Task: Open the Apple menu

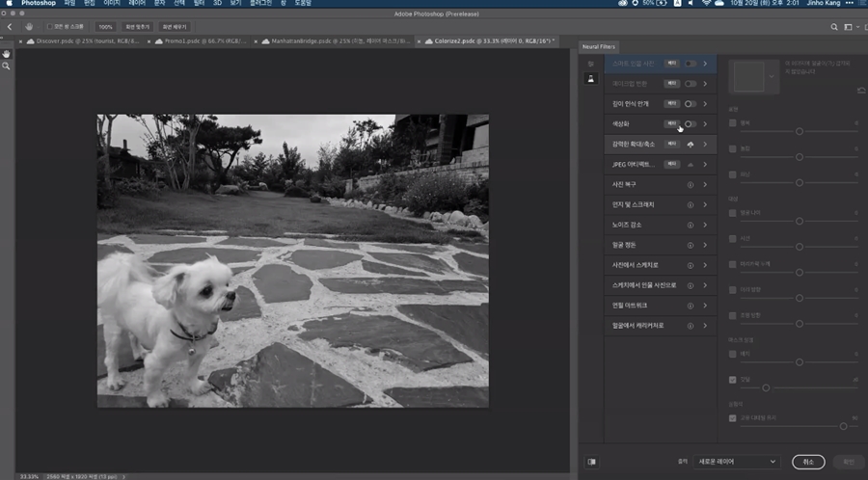Action: pyautogui.click(x=9, y=3)
